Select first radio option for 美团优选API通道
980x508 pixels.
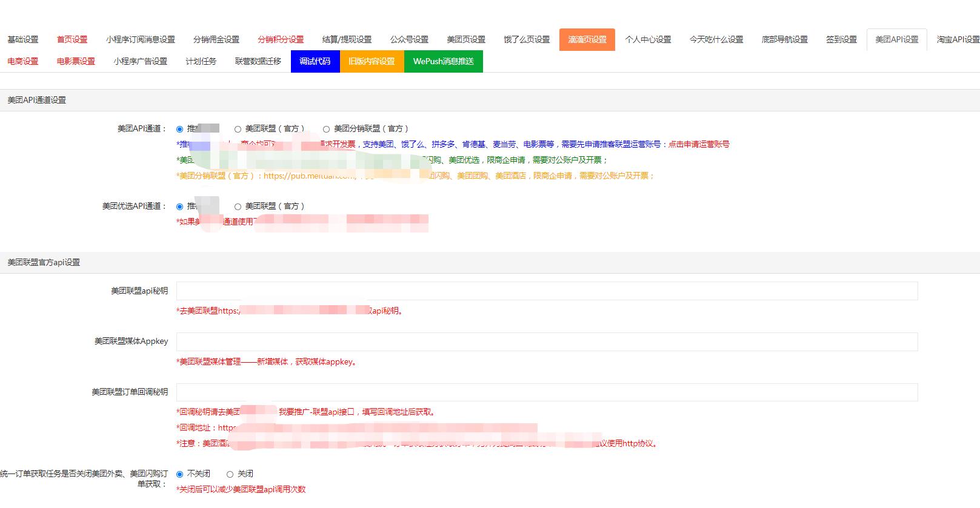click(179, 206)
